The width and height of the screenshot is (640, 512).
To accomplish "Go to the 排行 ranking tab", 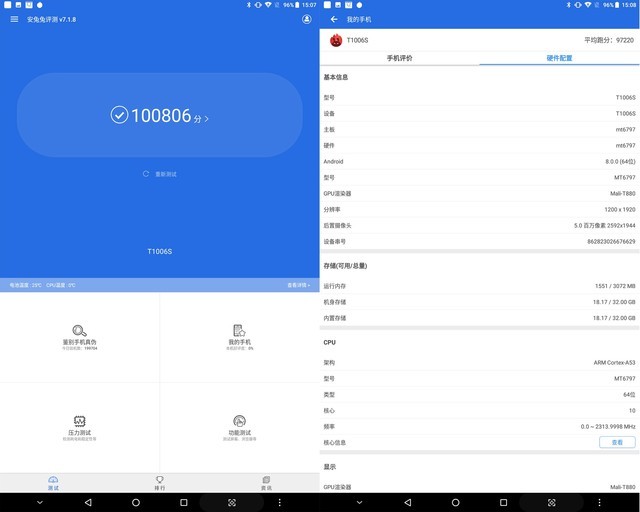I will 159,483.
